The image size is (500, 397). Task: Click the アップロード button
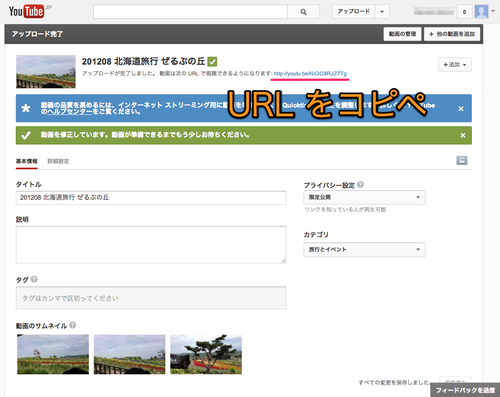coord(354,12)
